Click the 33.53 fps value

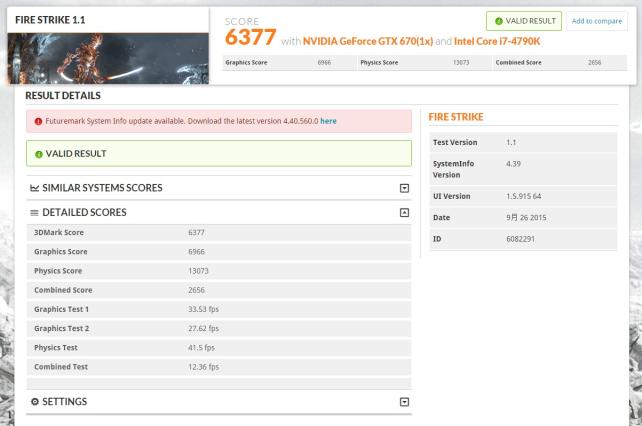point(203,309)
